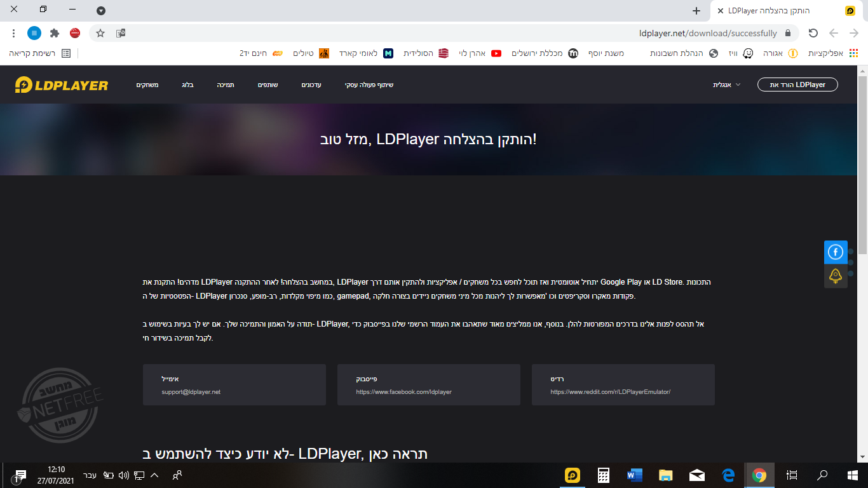The width and height of the screenshot is (868, 488).
Task: Click the address bar URL field
Action: pyautogui.click(x=445, y=33)
